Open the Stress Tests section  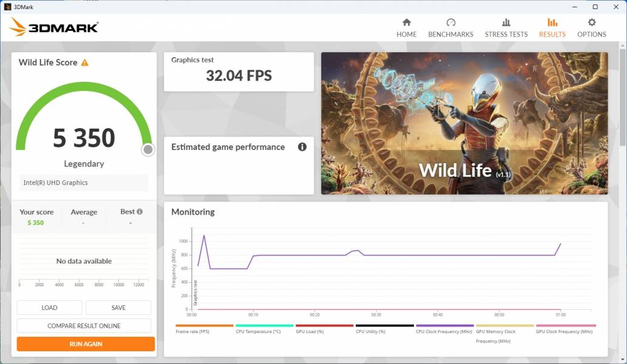[506, 28]
